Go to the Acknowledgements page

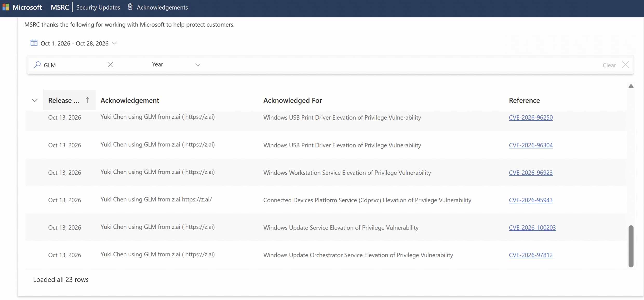162,7
